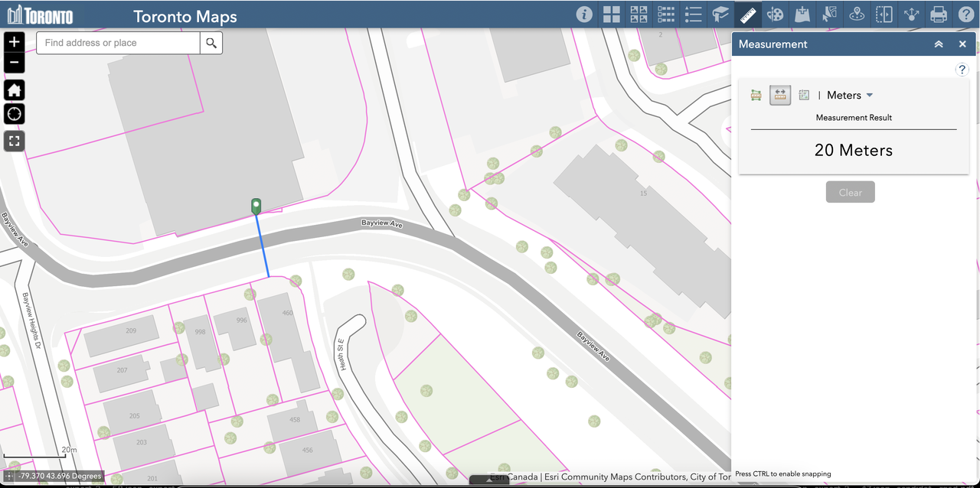This screenshot has height=488, width=980.
Task: Open the Print widget
Action: point(938,15)
